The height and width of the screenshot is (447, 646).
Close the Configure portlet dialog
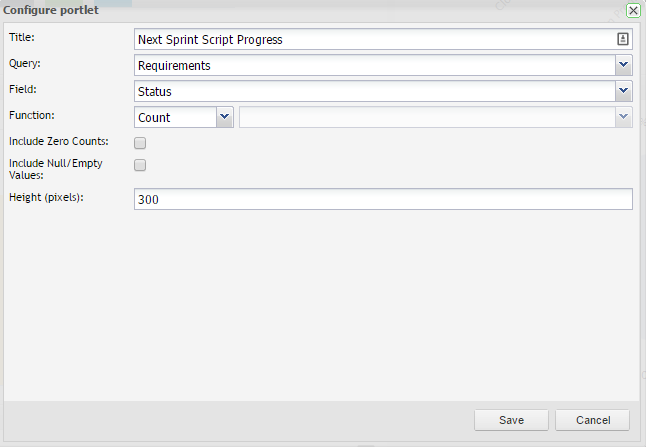click(x=633, y=10)
